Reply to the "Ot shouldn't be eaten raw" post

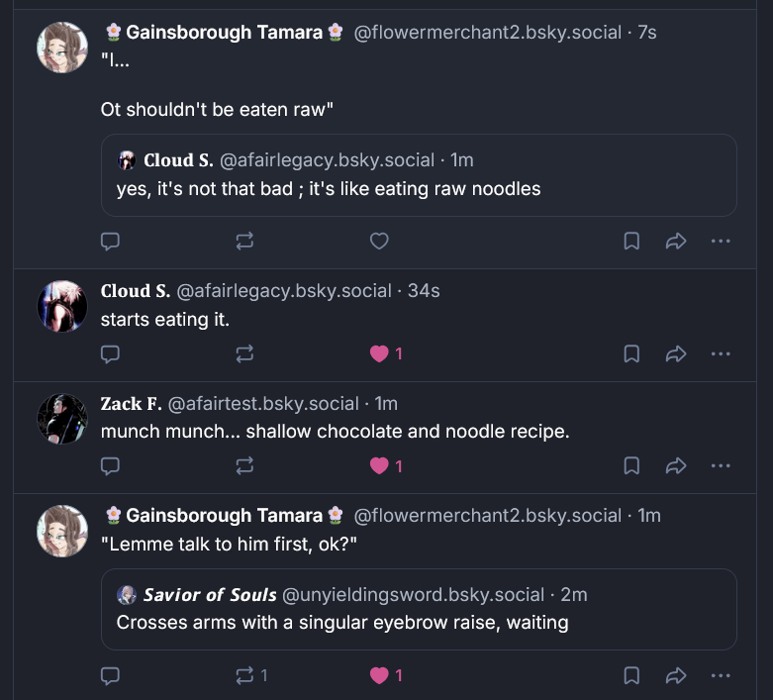tap(111, 241)
